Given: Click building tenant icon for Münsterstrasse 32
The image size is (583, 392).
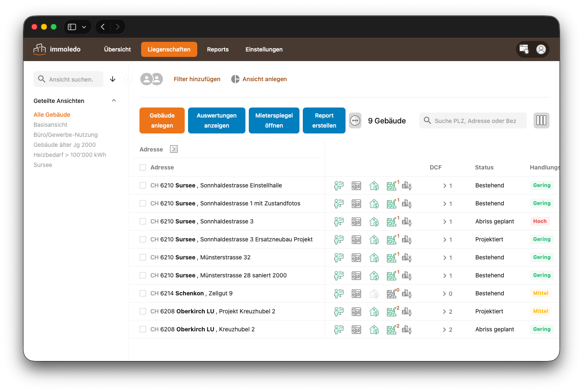Looking at the screenshot, I should coord(407,257).
